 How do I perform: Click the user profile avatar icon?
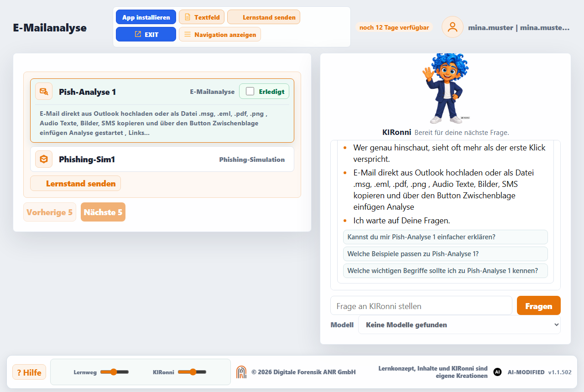tap(452, 27)
